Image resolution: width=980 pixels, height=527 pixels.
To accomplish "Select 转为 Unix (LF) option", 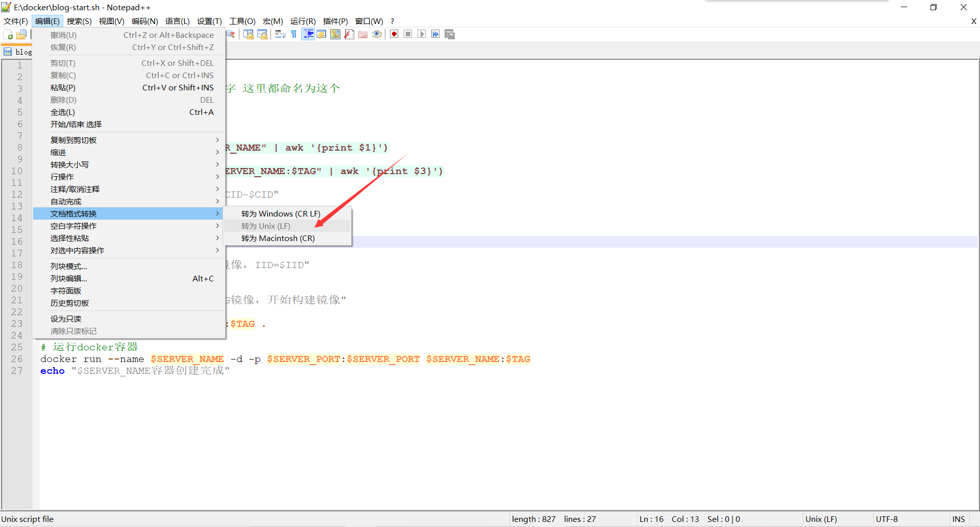I will tap(287, 226).
